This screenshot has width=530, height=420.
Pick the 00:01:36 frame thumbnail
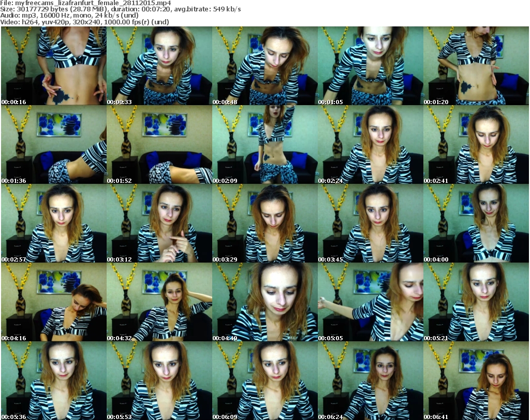[54, 144]
